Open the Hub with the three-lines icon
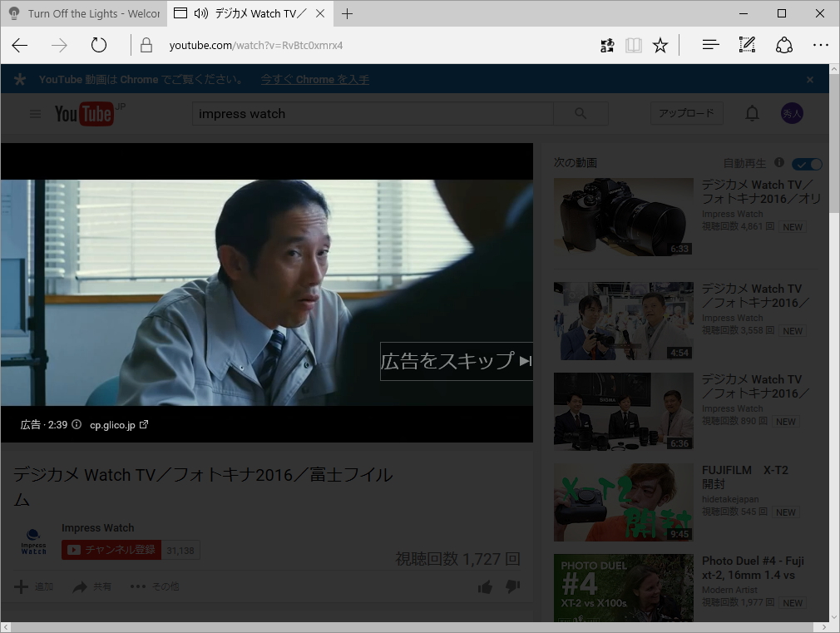The height and width of the screenshot is (633, 840). (x=709, y=45)
